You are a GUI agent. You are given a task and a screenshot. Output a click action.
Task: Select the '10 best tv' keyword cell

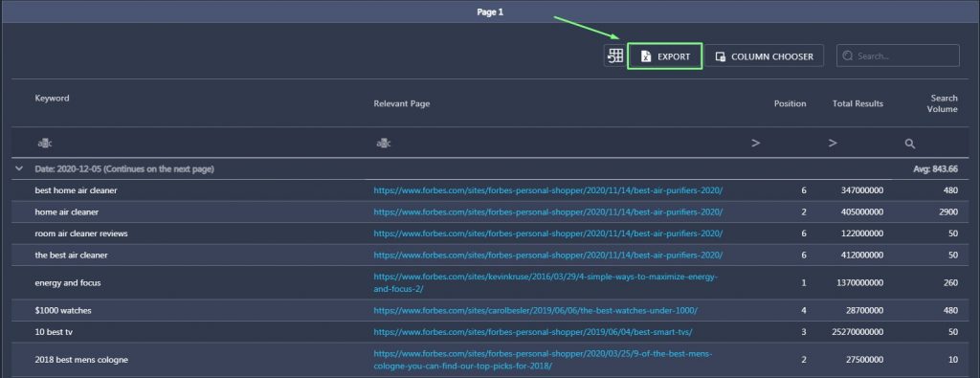point(54,332)
